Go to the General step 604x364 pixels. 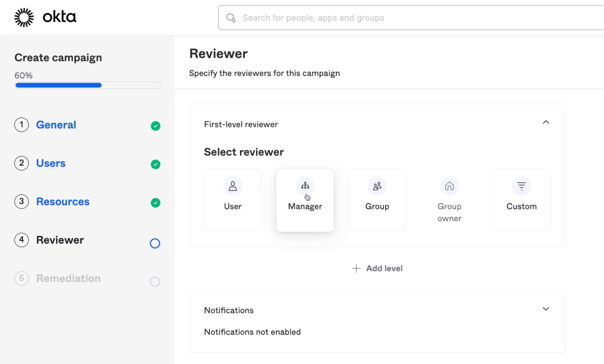(x=56, y=125)
